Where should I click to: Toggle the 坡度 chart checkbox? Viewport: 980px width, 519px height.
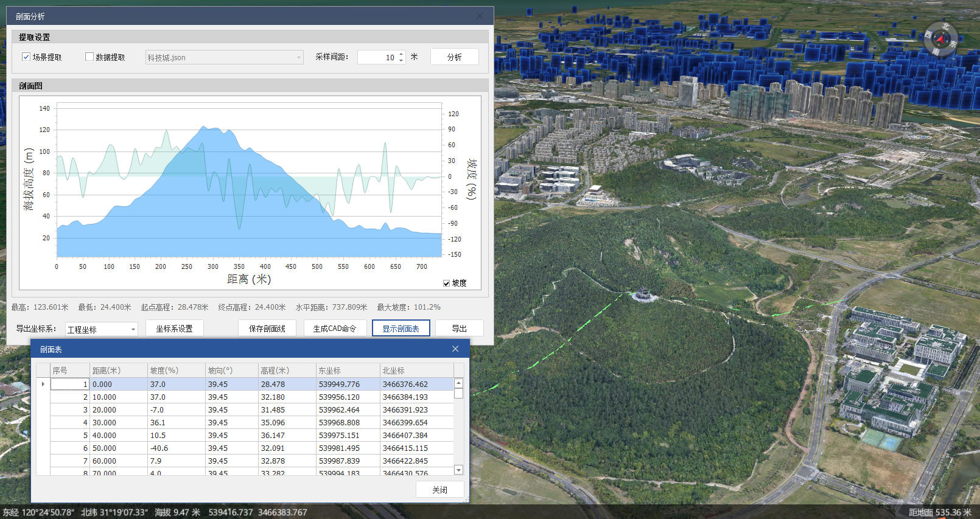446,284
